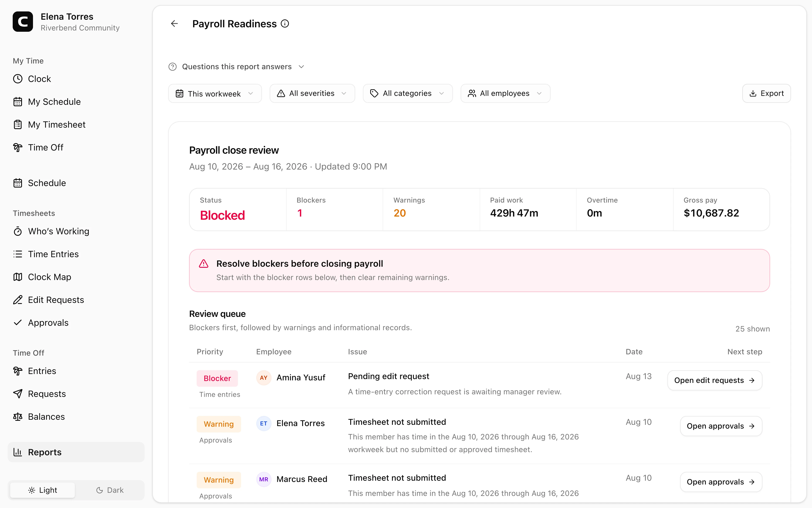Viewport: 812px width, 508px height.
Task: Open the All severities filter dropdown
Action: (312, 94)
